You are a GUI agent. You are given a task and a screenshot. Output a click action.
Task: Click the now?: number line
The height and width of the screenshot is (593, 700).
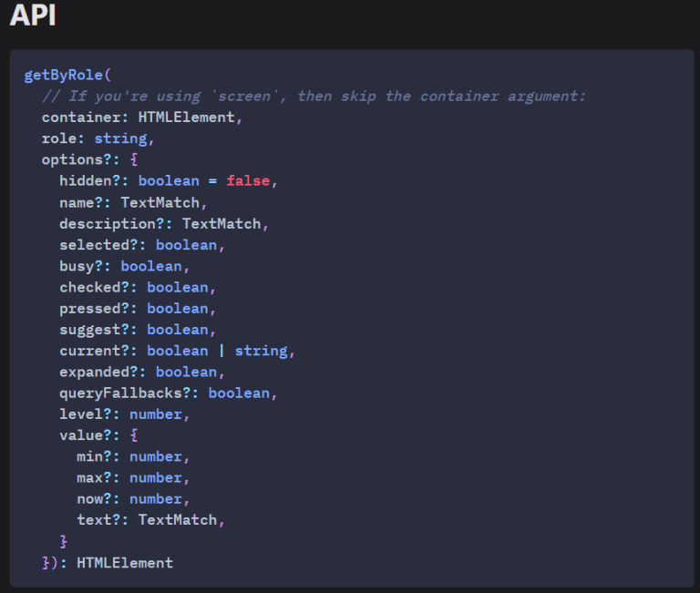[133, 499]
